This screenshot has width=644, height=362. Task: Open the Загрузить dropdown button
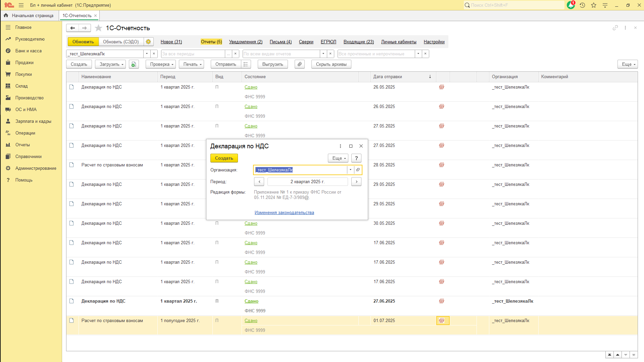point(110,64)
